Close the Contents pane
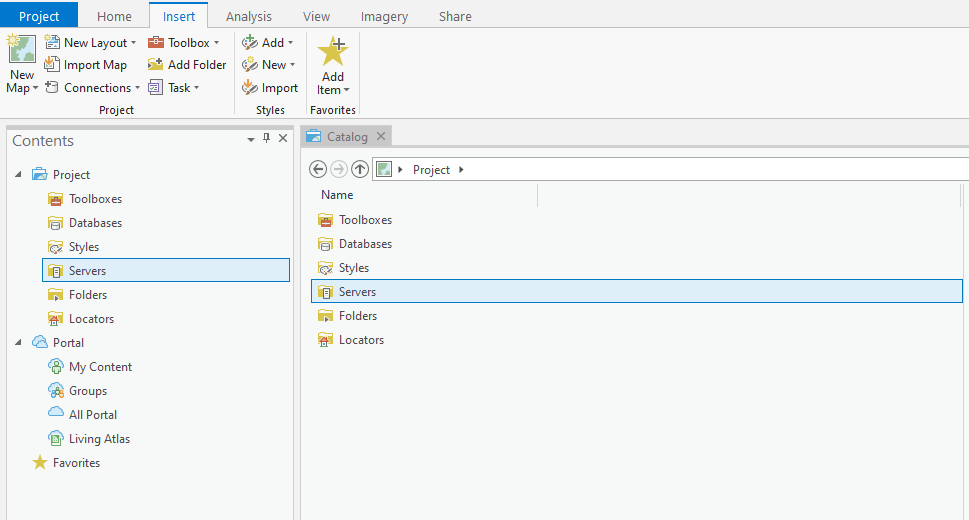The image size is (969, 520). point(283,139)
